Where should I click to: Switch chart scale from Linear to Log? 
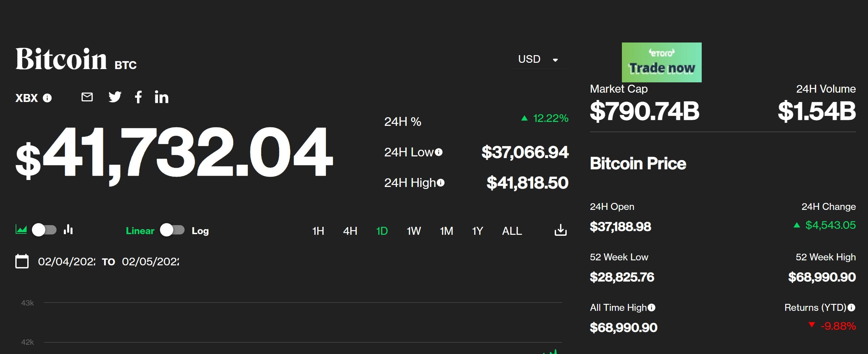pos(172,231)
